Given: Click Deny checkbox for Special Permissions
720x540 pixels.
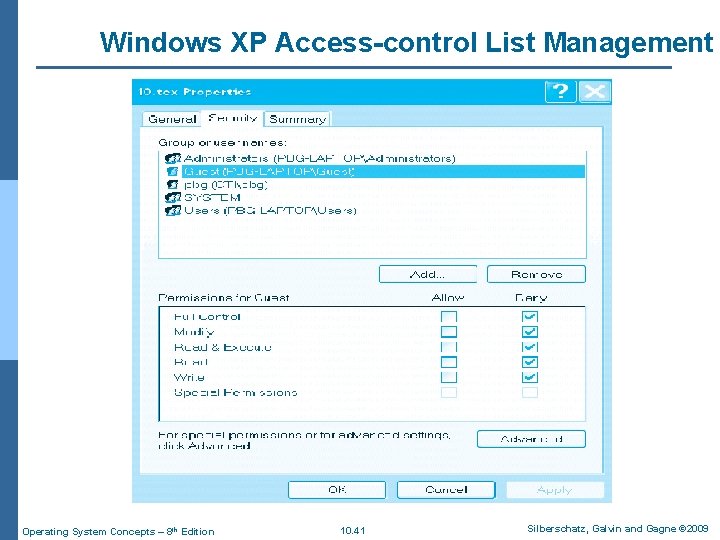Looking at the screenshot, I should [x=529, y=393].
